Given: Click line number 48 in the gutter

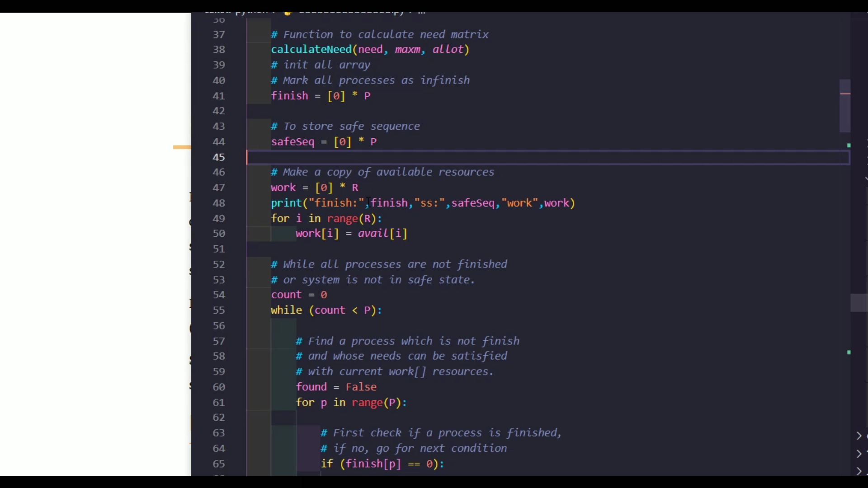Looking at the screenshot, I should tap(219, 203).
